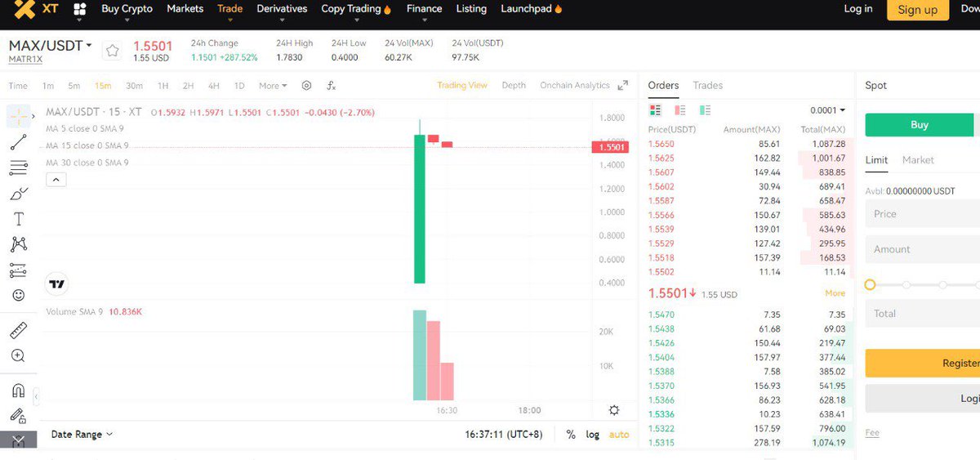This screenshot has height=460, width=980.
Task: Click the TradingView logo on chart
Action: 56,284
